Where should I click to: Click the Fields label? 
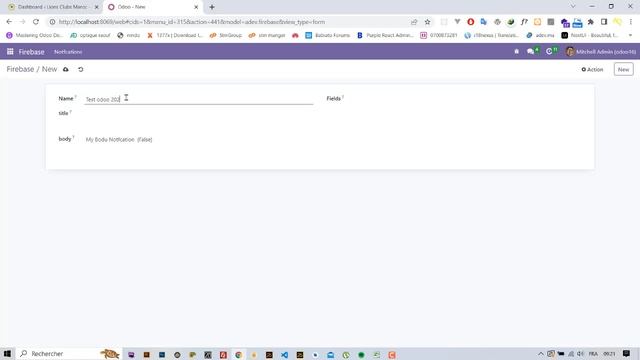pos(333,98)
